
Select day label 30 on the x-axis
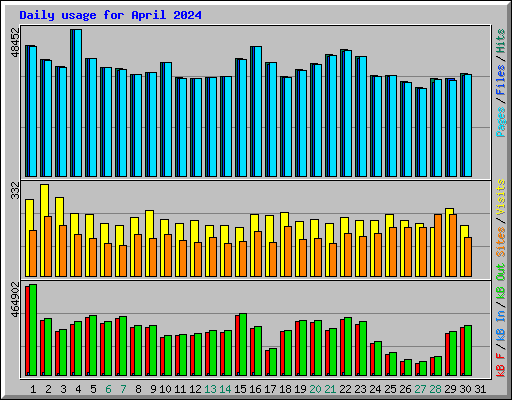pyautogui.click(x=465, y=389)
